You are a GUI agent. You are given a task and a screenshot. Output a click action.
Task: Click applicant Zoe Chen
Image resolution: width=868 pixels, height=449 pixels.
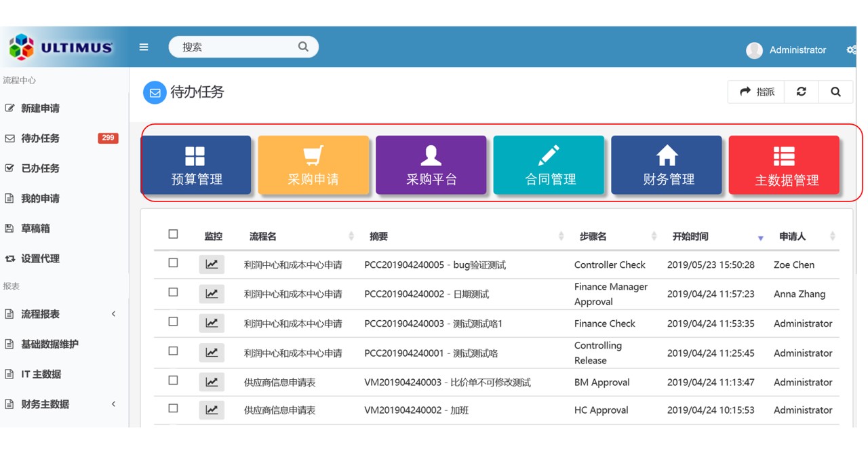tap(794, 265)
